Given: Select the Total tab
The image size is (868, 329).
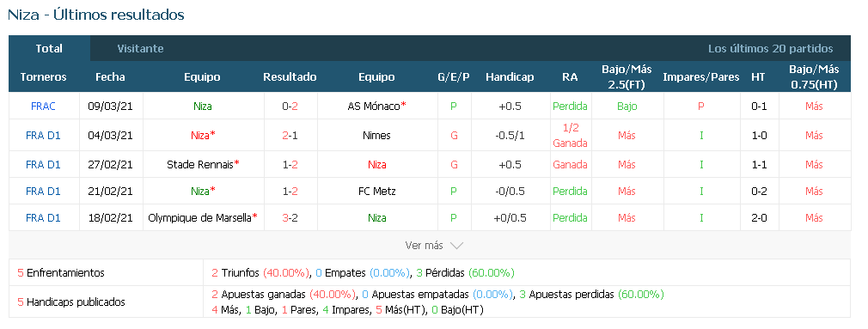Looking at the screenshot, I should (49, 49).
